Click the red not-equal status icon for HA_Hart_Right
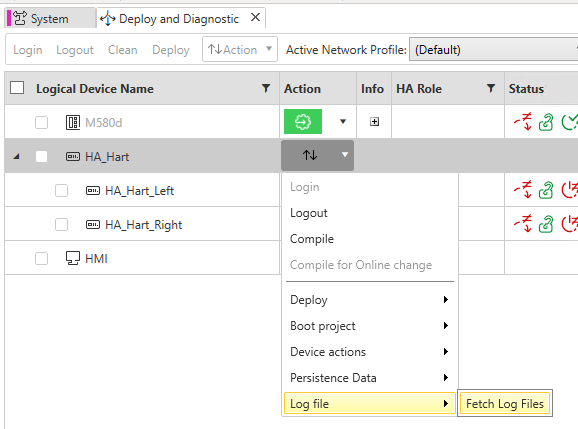 coord(523,224)
